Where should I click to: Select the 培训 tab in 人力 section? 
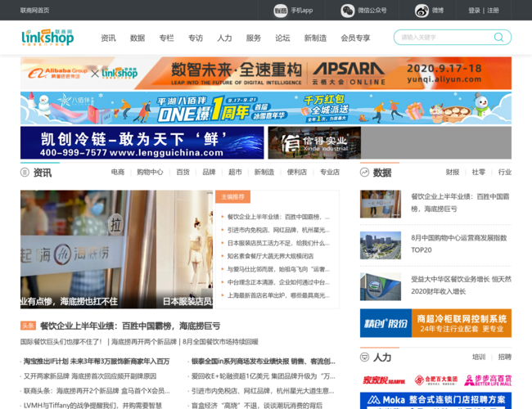(479, 357)
